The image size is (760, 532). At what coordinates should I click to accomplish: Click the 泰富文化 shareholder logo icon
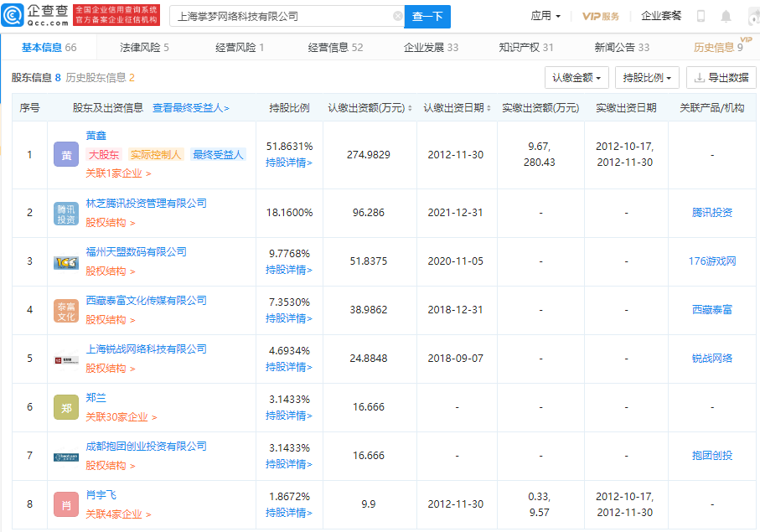pos(66,311)
